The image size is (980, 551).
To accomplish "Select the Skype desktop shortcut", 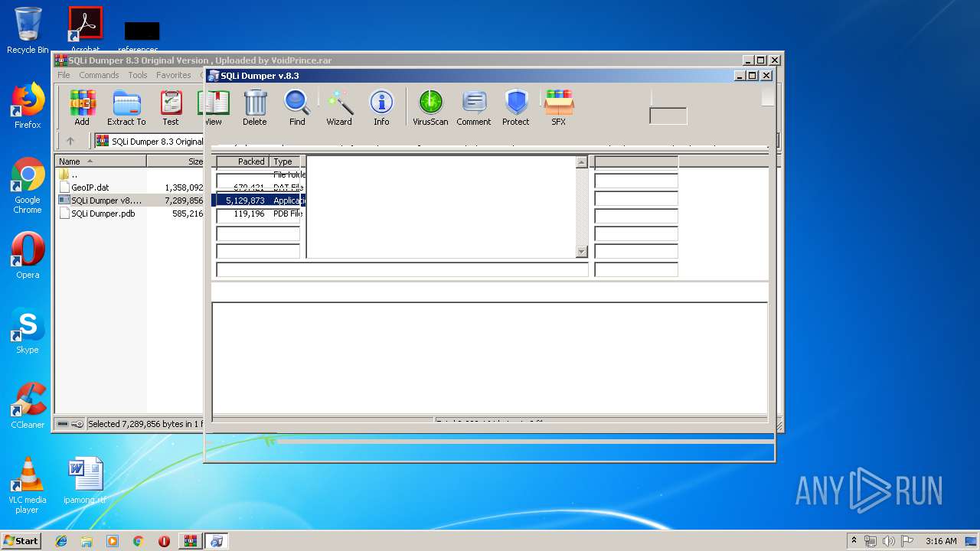I will (28, 331).
